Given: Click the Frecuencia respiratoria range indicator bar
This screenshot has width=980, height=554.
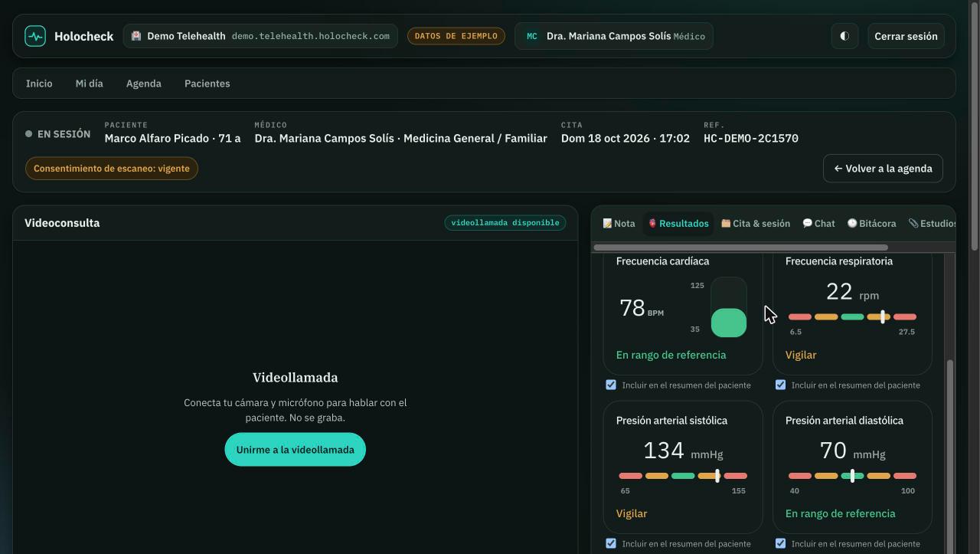Looking at the screenshot, I should coord(852,316).
